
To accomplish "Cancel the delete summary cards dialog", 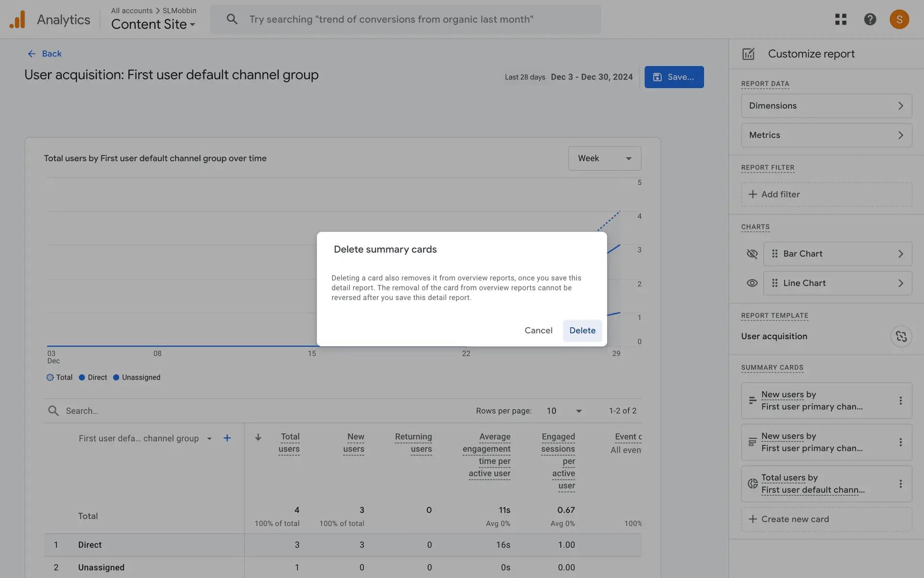I will 538,330.
